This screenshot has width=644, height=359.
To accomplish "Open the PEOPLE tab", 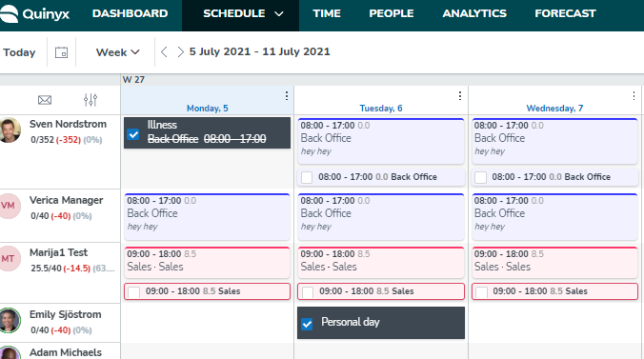I will pos(391,13).
